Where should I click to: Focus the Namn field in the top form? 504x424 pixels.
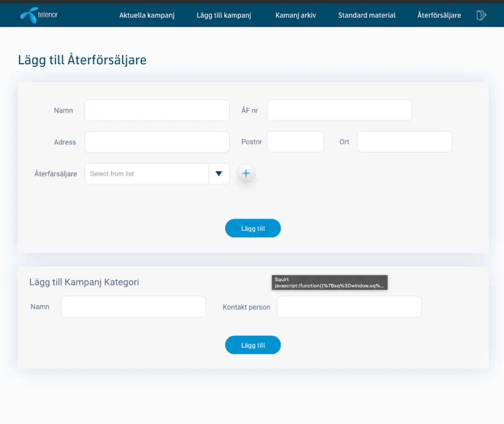tap(157, 110)
